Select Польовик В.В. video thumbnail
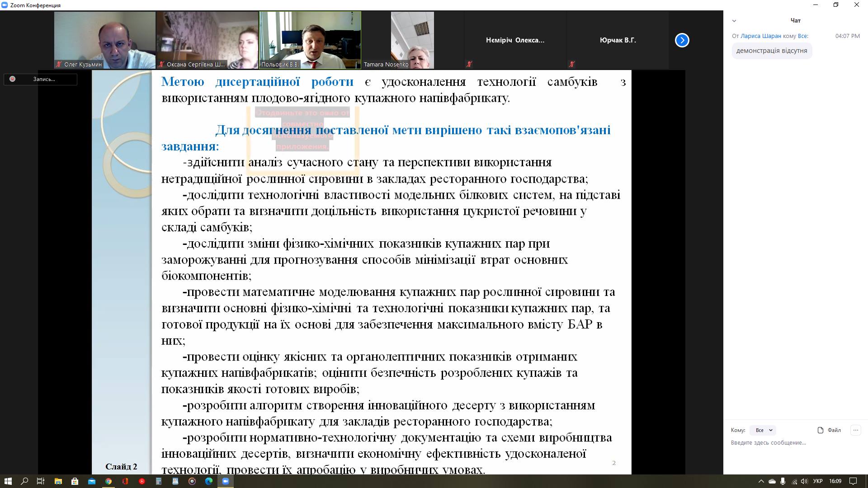The width and height of the screenshot is (868, 488). coord(310,40)
